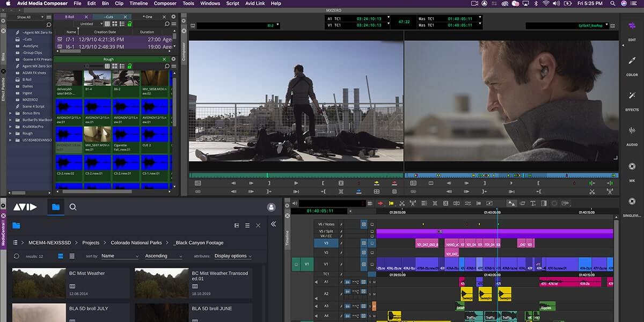Click the Creation Date column header
The width and height of the screenshot is (644, 322).
105,32
